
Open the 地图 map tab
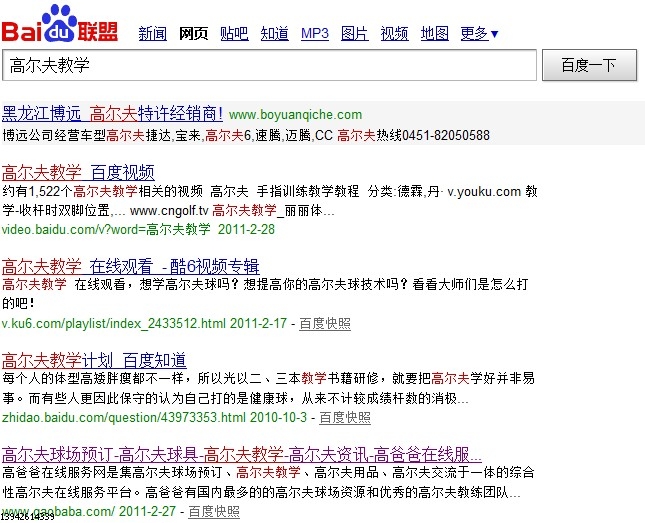[434, 33]
